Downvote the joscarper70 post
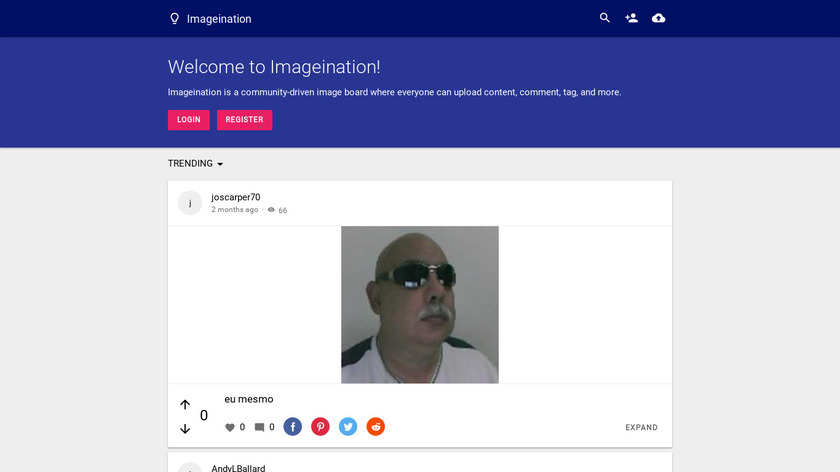The image size is (840, 472). tap(185, 429)
